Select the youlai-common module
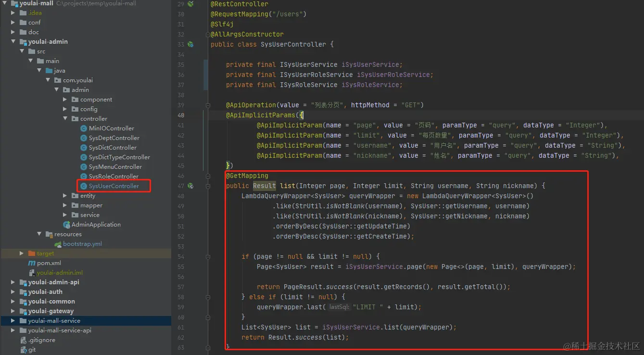Image resolution: width=644 pixels, height=355 pixels. pos(51,302)
